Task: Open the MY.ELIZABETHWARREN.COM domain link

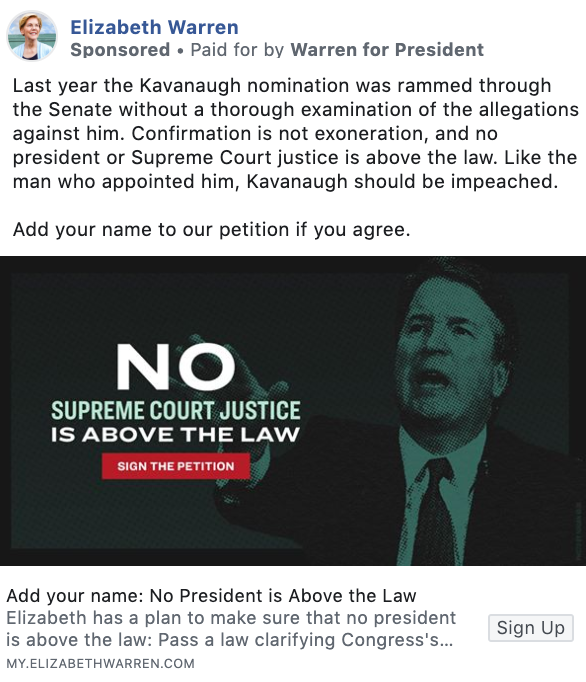Action: pyautogui.click(x=100, y=664)
